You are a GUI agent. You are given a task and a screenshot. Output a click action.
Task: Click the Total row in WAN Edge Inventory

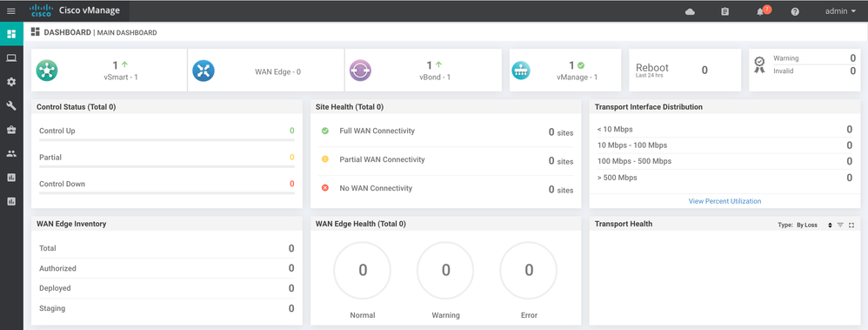pos(167,248)
